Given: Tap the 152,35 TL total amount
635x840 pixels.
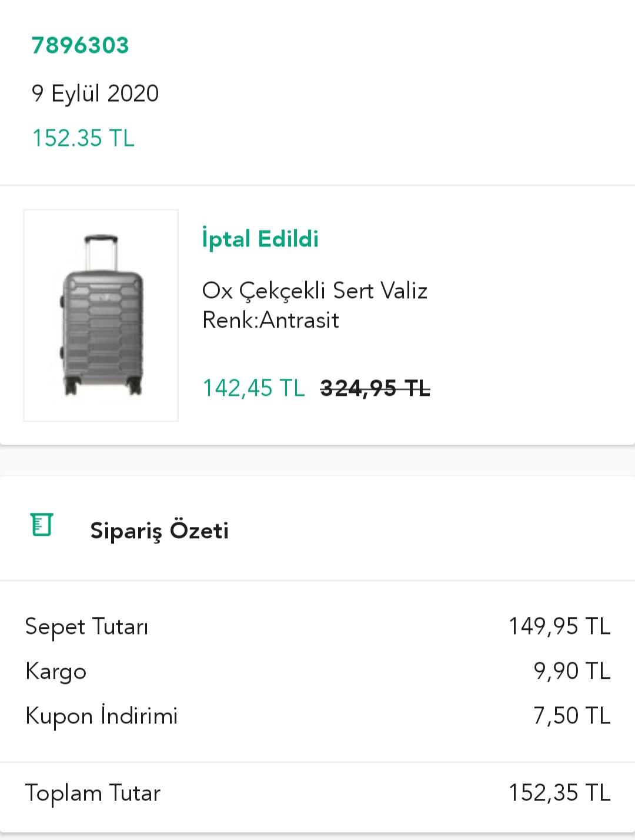Looking at the screenshot, I should coord(560,793).
